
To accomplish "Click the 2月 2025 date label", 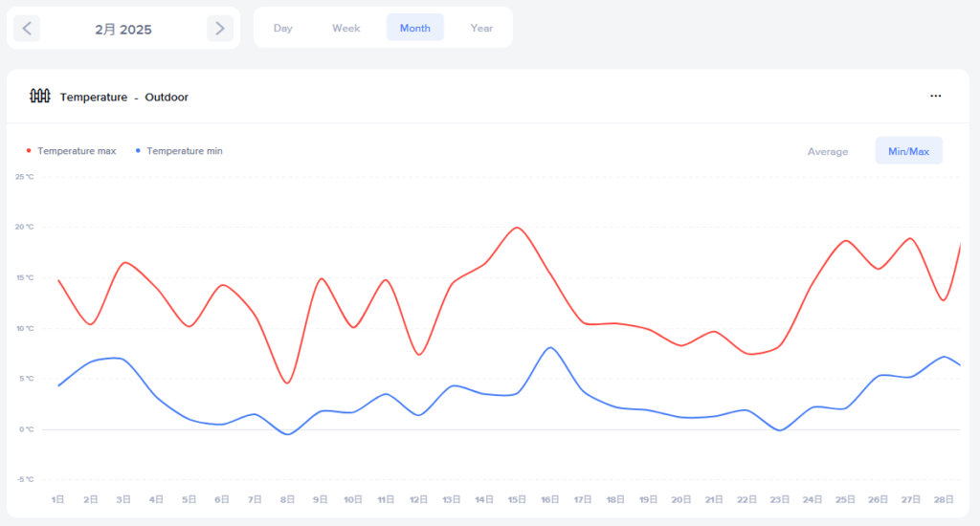I will (x=123, y=30).
